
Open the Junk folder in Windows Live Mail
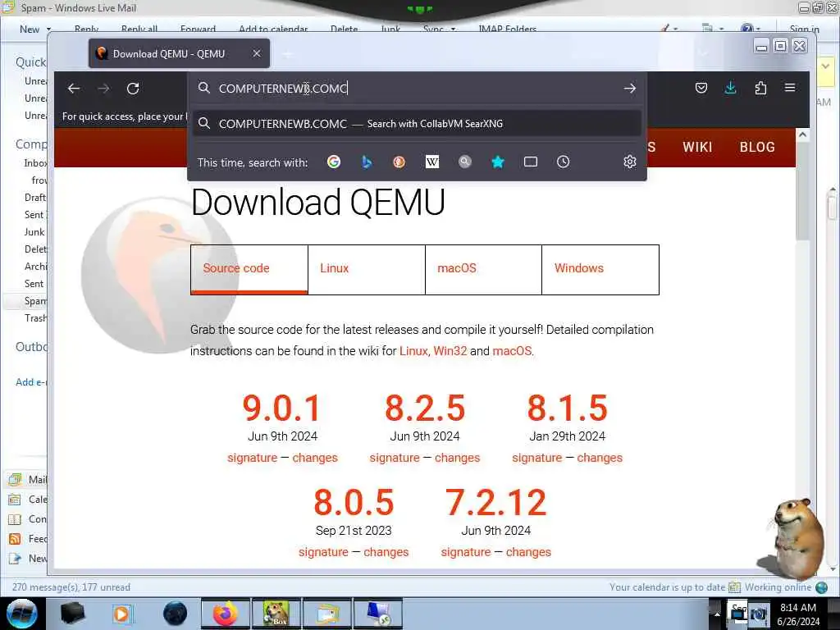click(x=34, y=232)
